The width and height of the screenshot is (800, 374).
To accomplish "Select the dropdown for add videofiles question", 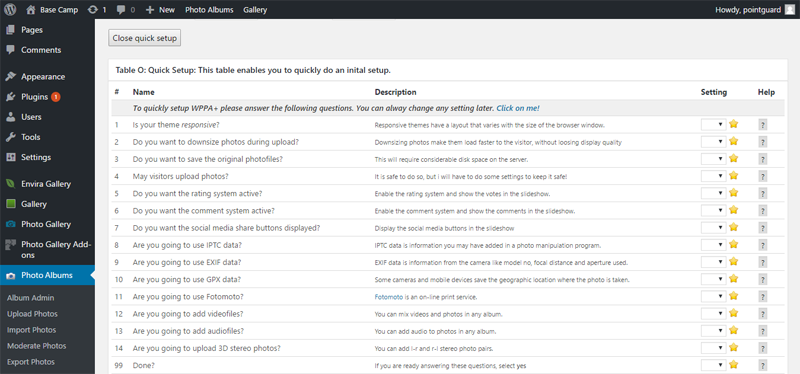I will pyautogui.click(x=714, y=314).
